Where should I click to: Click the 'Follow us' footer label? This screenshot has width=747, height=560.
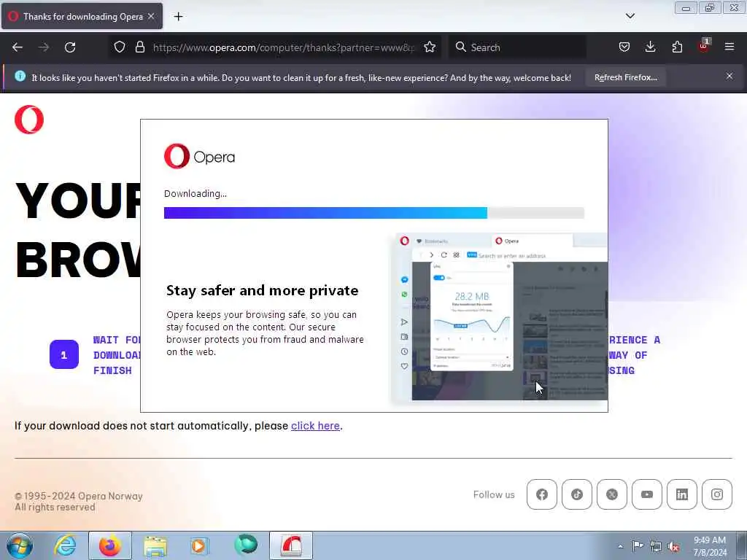click(494, 495)
